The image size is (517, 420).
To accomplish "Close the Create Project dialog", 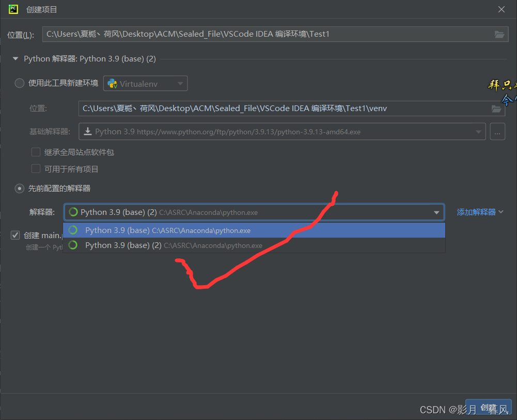I will (x=501, y=9).
